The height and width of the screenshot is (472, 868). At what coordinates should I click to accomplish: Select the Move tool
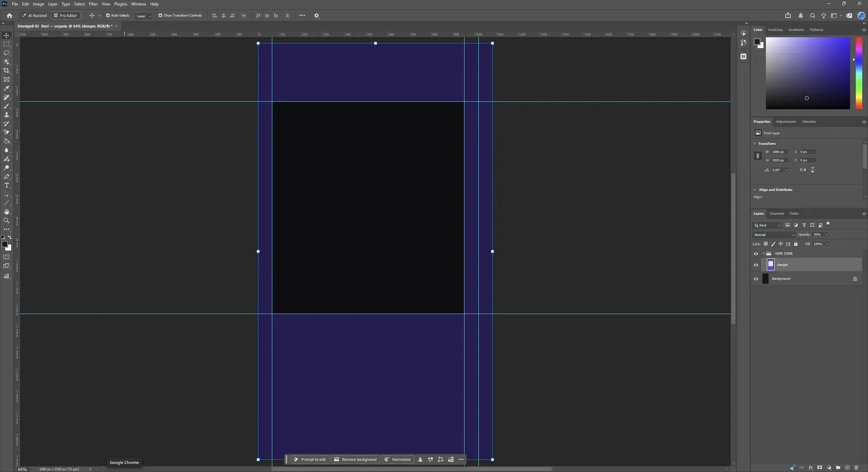tap(7, 36)
